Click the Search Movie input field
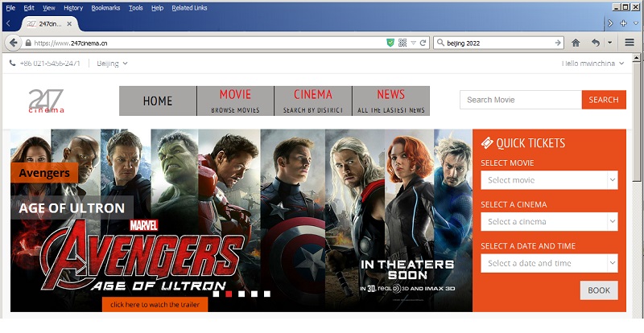Viewport: 644px width, 333px height. tap(521, 100)
